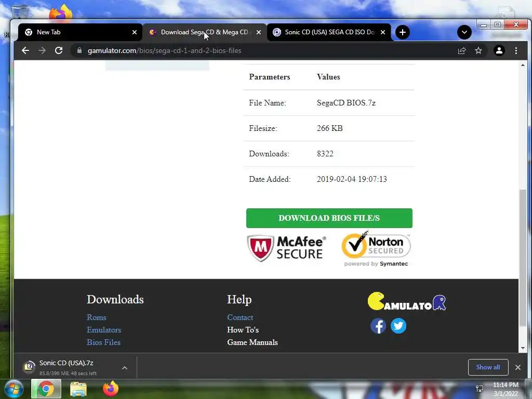Open the Recycle Bin desktop icon

[20, 12]
